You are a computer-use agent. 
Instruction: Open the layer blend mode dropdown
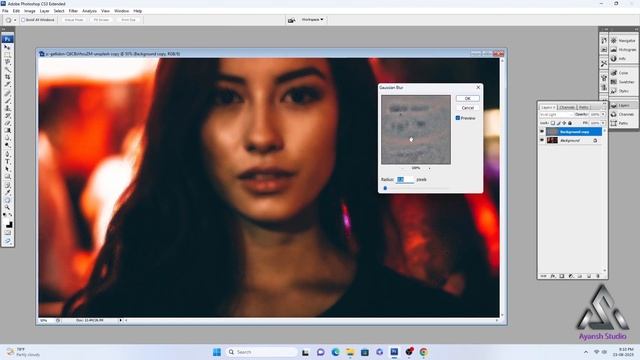[556, 114]
